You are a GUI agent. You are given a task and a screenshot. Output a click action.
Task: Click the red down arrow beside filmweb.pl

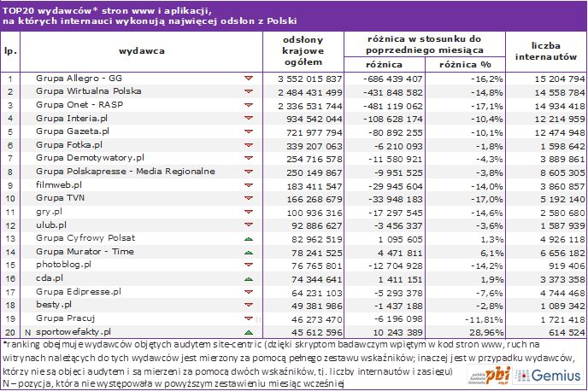[x=249, y=184]
